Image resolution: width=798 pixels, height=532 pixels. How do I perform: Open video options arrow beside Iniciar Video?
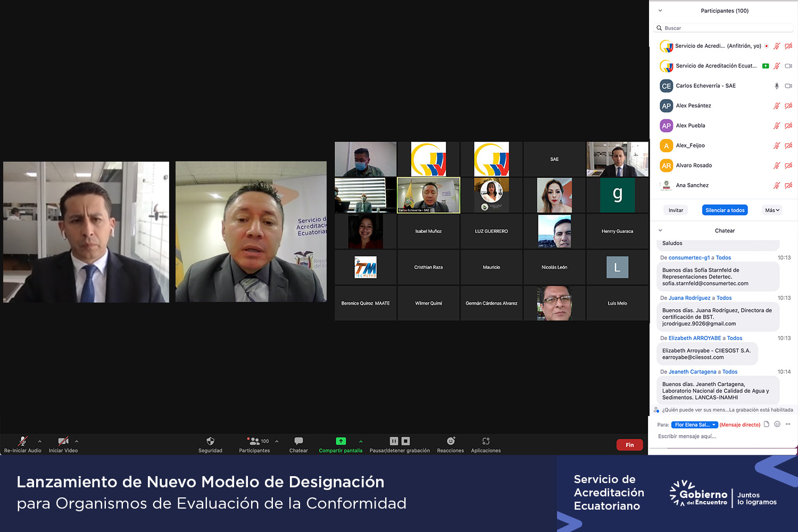pyautogui.click(x=77, y=441)
